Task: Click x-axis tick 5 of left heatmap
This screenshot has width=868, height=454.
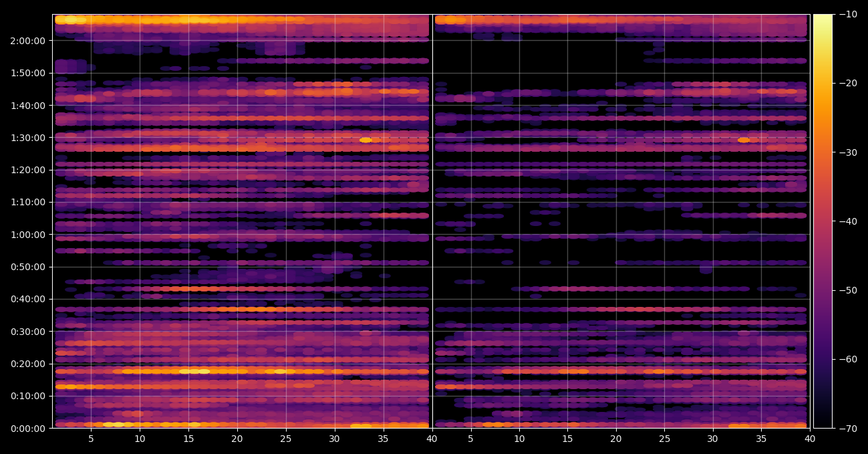Action: click(x=91, y=439)
